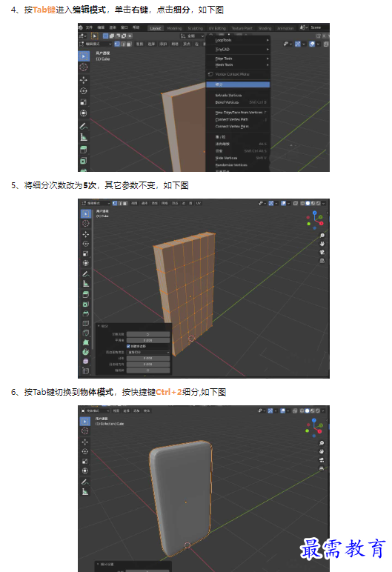Open the mode dropdown in the second Blender screenshot
This screenshot has width=392, height=572.
(x=96, y=203)
